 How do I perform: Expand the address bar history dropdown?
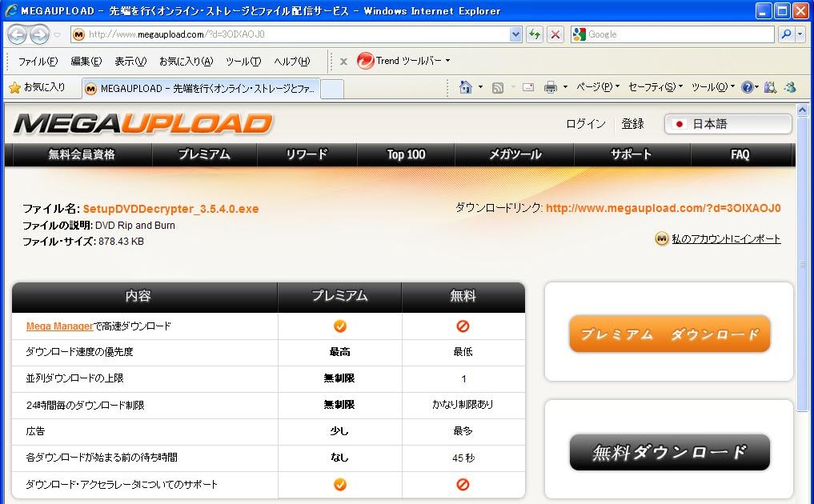[x=515, y=34]
